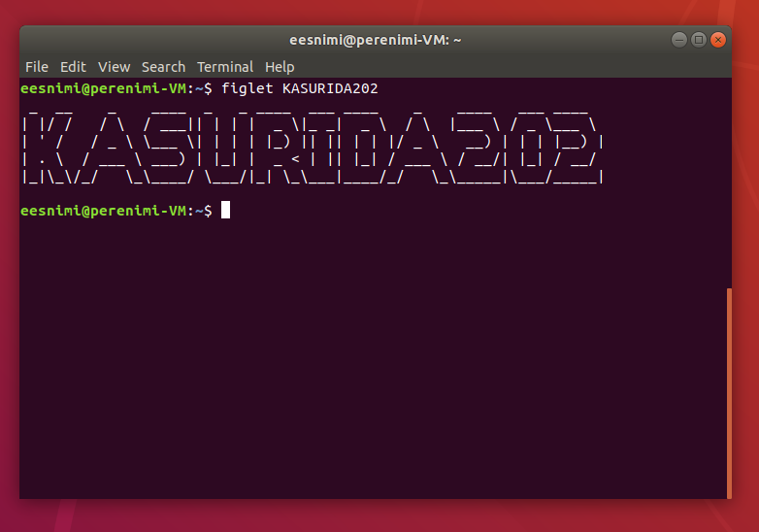Open the Terminal menu
The width and height of the screenshot is (759, 532).
pyautogui.click(x=225, y=67)
